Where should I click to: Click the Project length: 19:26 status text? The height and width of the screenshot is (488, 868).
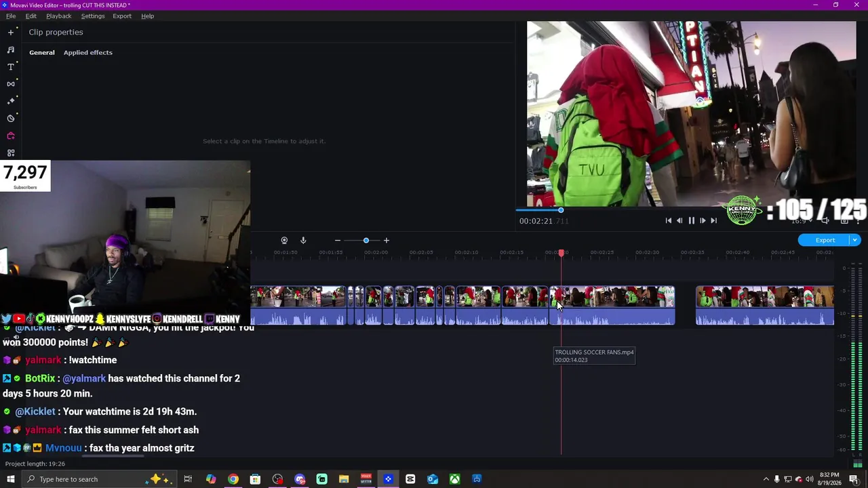click(35, 464)
